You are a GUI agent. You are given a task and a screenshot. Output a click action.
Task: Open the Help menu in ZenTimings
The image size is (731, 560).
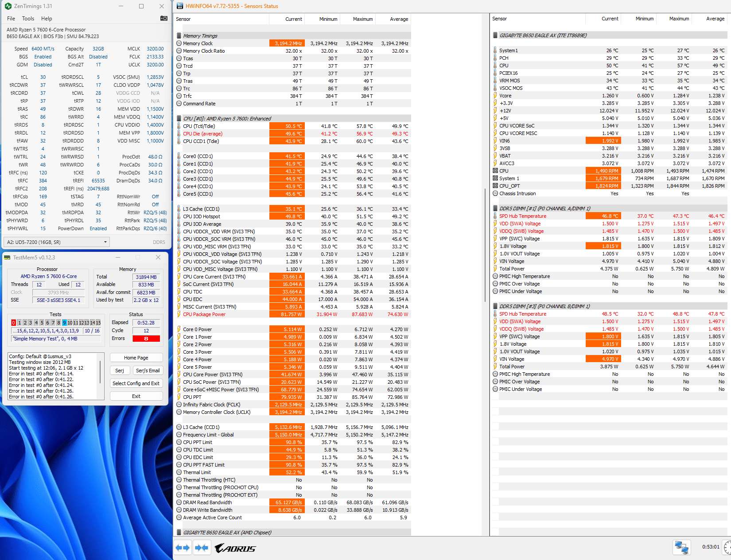point(47,19)
